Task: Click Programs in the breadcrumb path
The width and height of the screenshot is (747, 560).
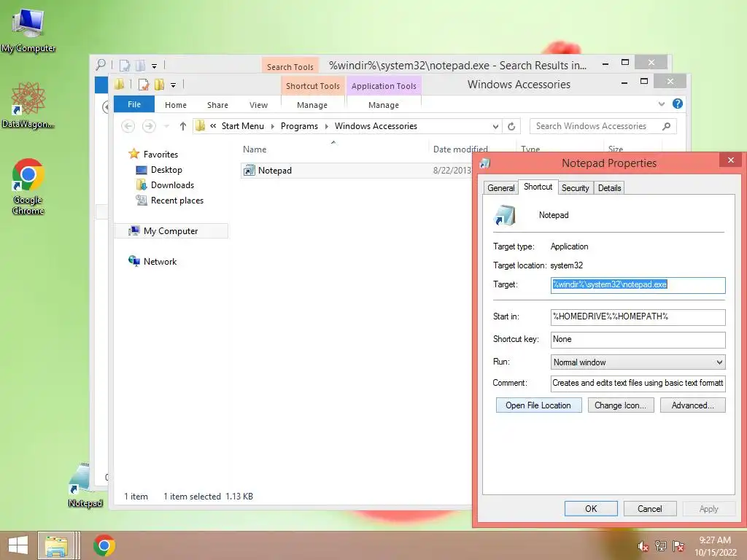Action: click(299, 126)
